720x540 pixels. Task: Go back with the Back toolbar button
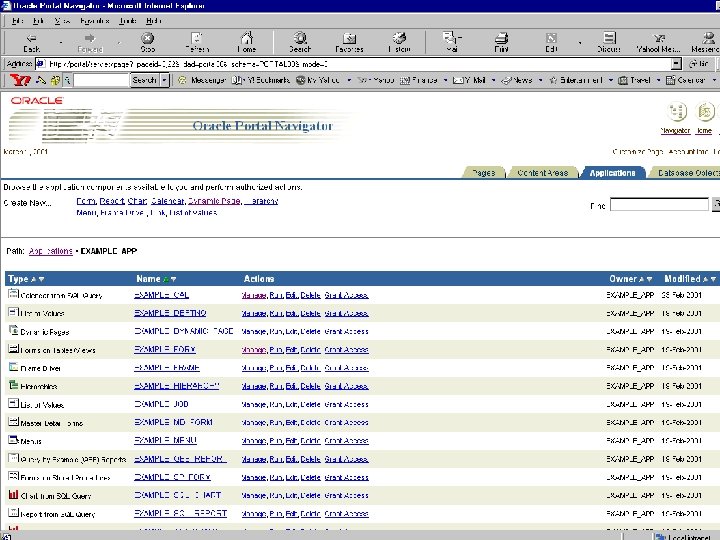[32, 42]
